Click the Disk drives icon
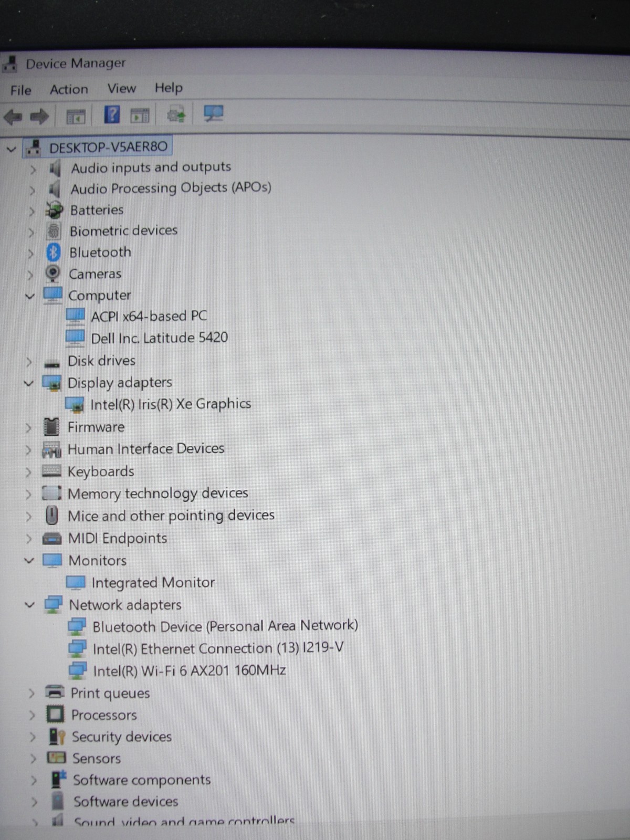Screen dimensions: 630x840 (x=52, y=363)
